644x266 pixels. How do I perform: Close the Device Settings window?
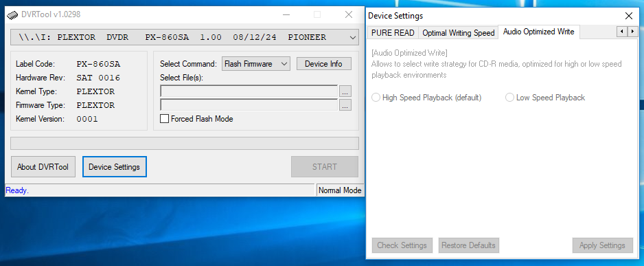pyautogui.click(x=628, y=16)
